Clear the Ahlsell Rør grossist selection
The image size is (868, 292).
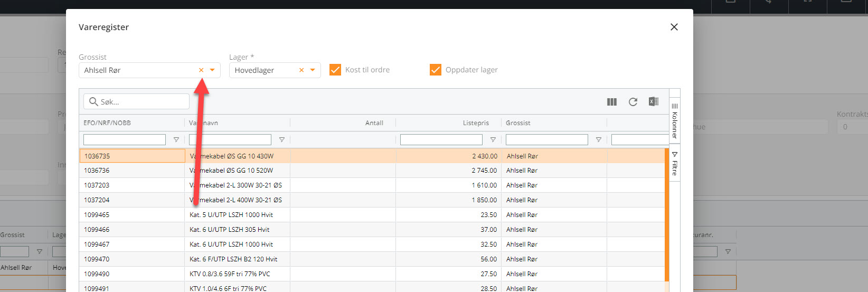201,70
